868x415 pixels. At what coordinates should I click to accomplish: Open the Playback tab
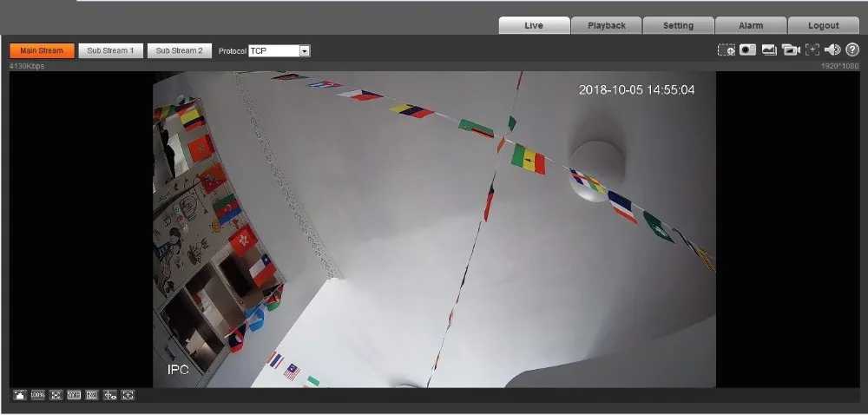[607, 25]
